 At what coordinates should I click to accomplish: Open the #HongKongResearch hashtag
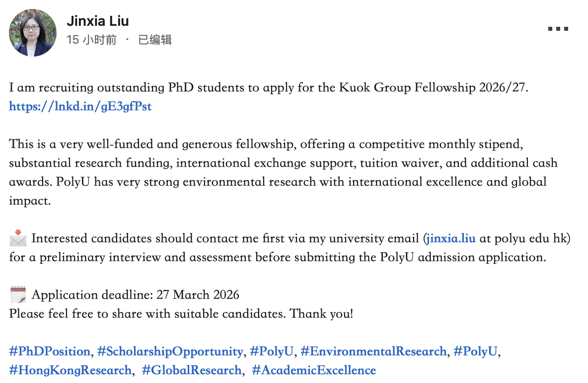[x=70, y=370]
